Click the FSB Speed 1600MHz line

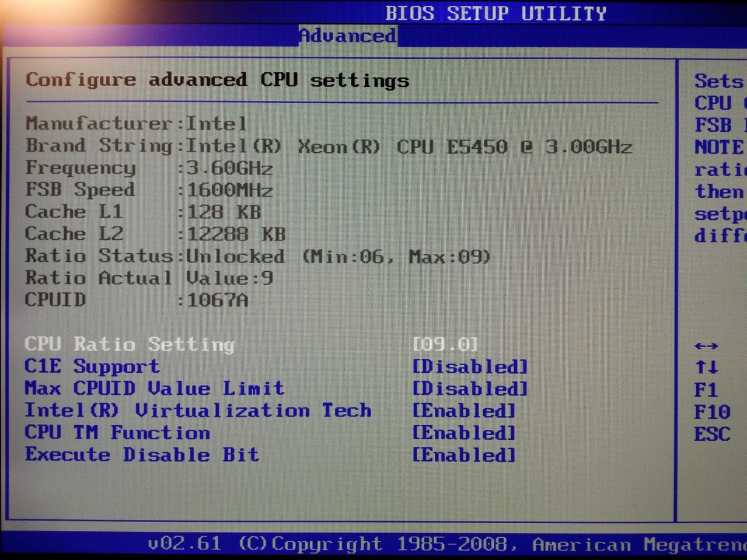click(x=149, y=190)
